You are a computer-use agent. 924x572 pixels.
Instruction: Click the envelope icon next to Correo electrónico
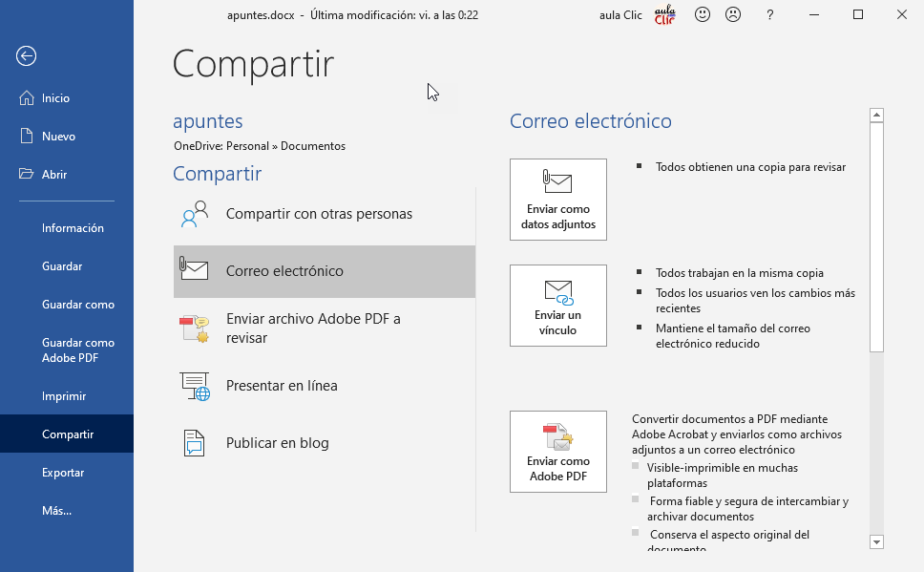[x=195, y=271]
